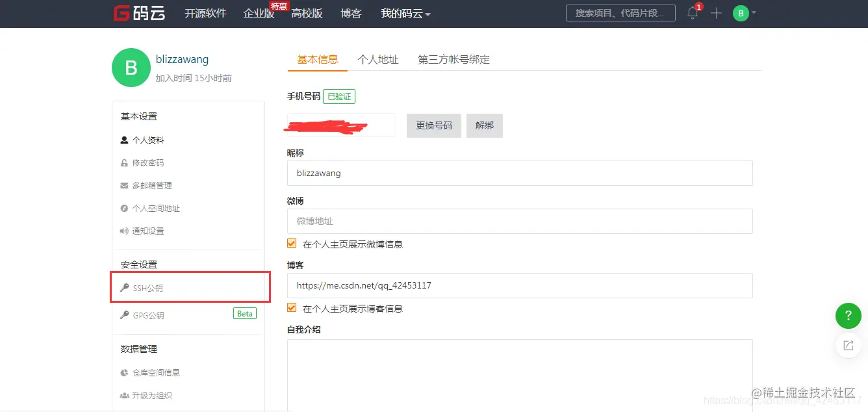Click the external link feedback icon
868x412 pixels.
click(x=848, y=346)
